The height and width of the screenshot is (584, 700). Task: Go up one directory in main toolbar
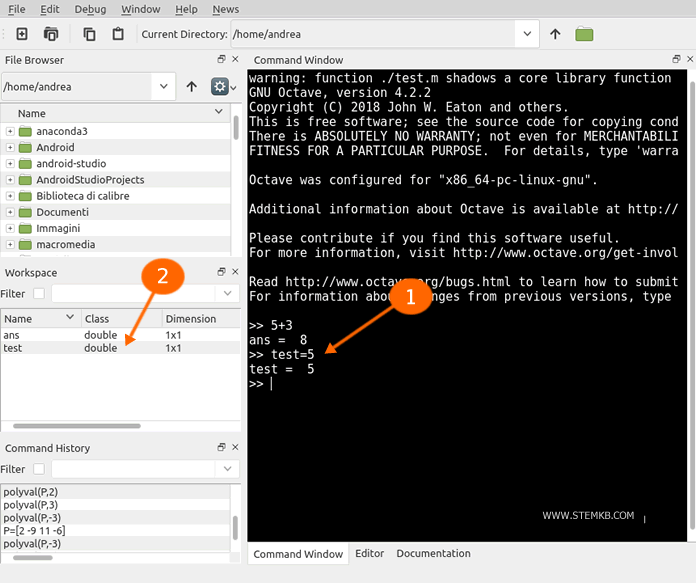556,34
